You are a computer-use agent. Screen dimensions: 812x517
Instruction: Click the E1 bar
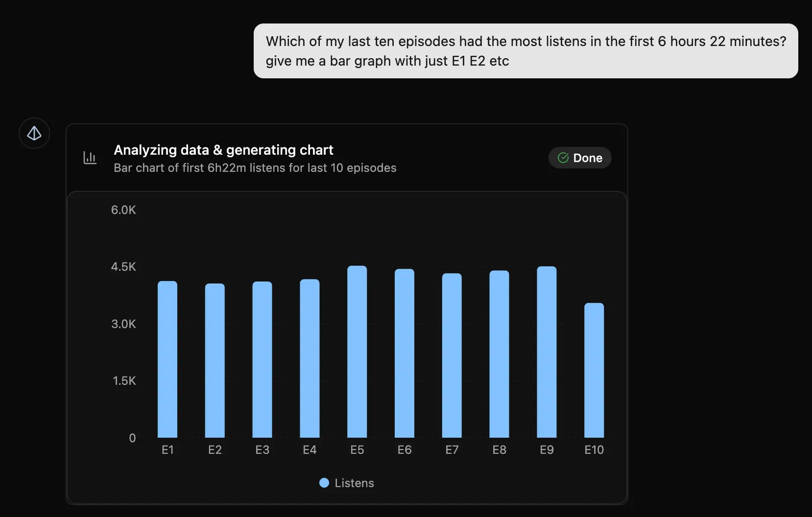[x=167, y=359]
